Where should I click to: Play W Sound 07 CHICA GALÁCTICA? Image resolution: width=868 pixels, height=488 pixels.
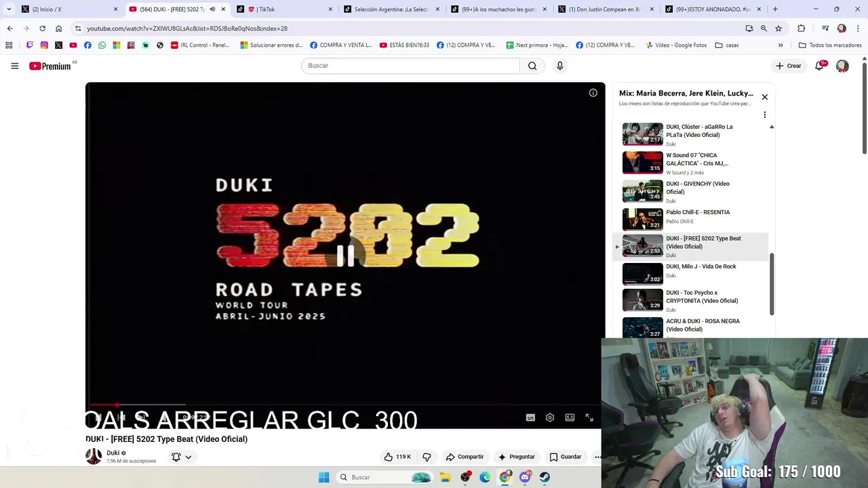pos(694,163)
